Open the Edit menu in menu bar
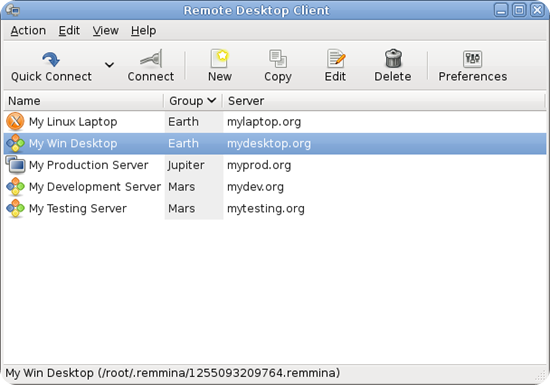The width and height of the screenshot is (550, 385). tap(69, 31)
